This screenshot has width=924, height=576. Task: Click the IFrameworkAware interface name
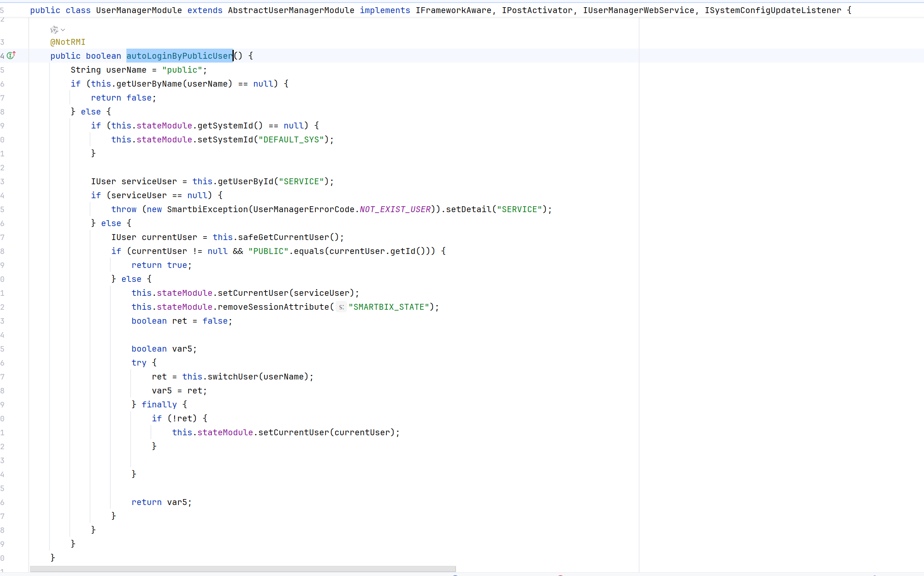[x=453, y=10]
